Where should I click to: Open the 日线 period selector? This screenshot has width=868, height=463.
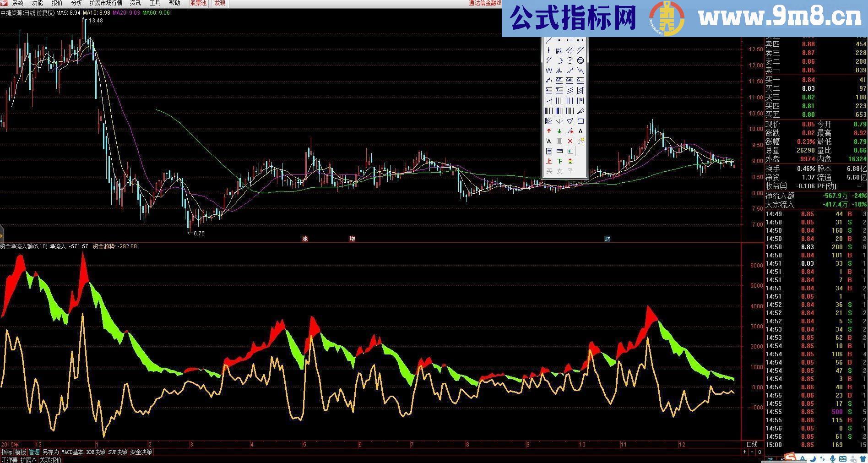click(x=752, y=444)
